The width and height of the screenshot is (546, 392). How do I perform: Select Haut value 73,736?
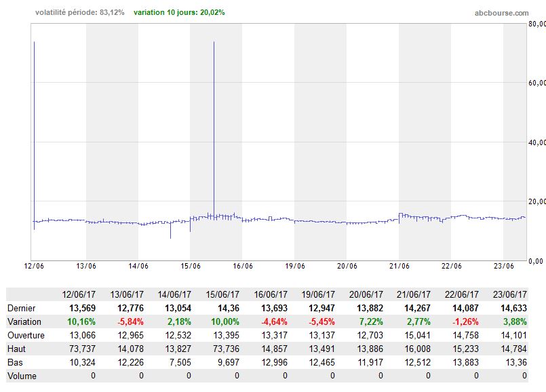[226, 349]
